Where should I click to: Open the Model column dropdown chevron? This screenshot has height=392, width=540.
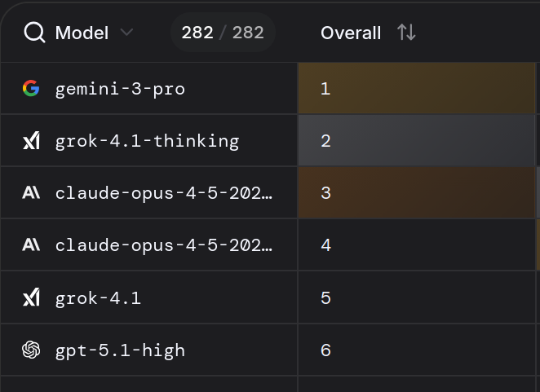126,33
